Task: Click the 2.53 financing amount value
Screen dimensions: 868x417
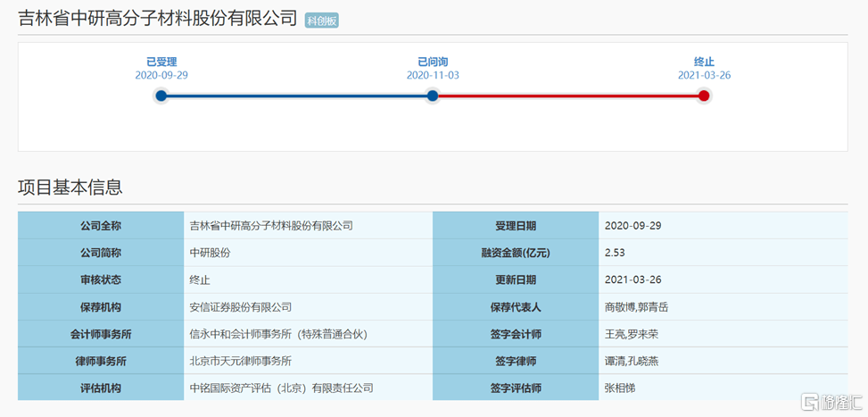Action: (x=723, y=253)
